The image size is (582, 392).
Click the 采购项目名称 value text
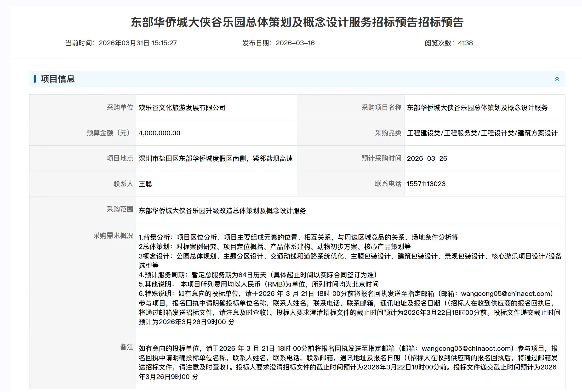tap(477, 108)
